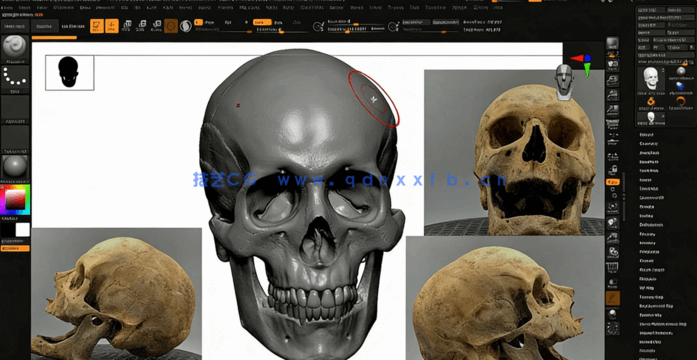The image size is (697, 360).
Task: Click the Gizmo 3D circle icon
Action: click(171, 26)
